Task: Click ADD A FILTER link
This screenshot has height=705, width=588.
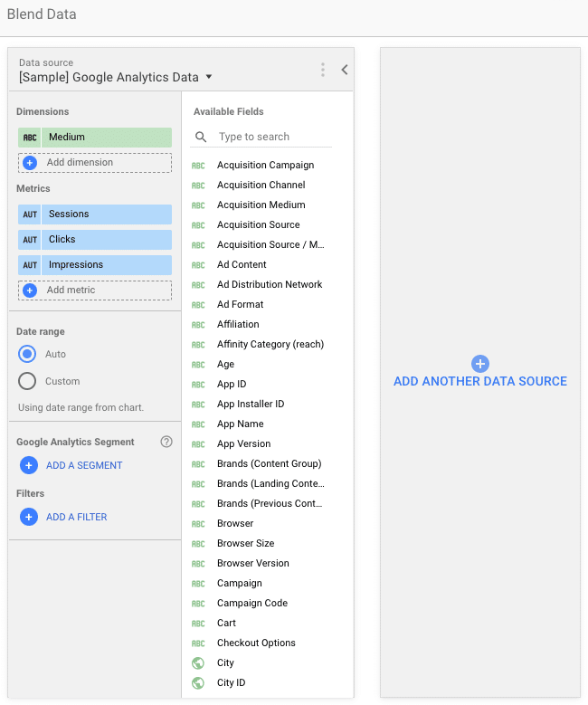Action: click(x=76, y=517)
